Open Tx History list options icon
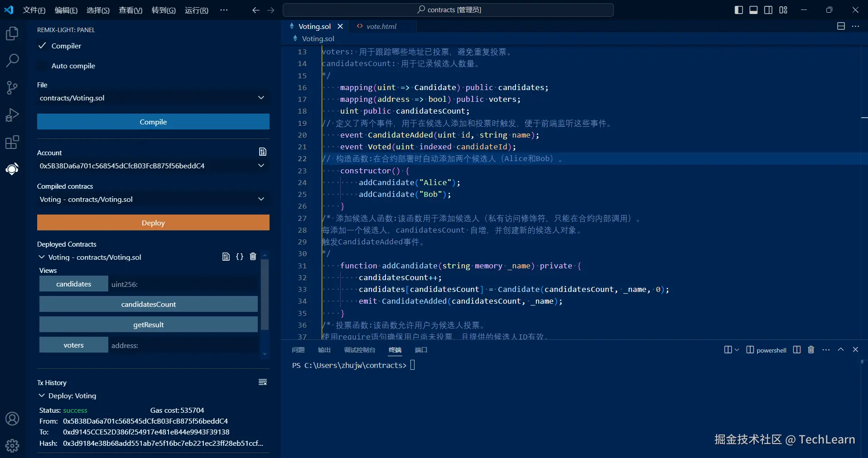The height and width of the screenshot is (458, 868). pyautogui.click(x=263, y=382)
